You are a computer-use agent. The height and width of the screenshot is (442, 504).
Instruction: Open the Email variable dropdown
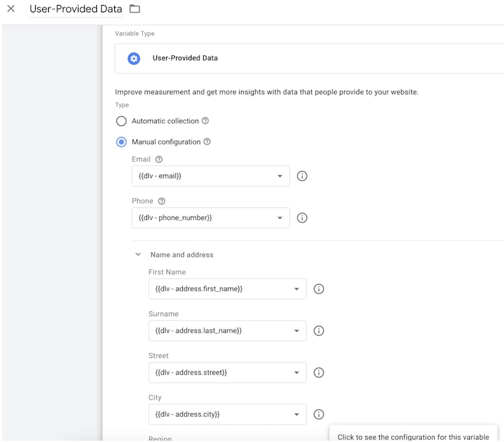pos(211,176)
